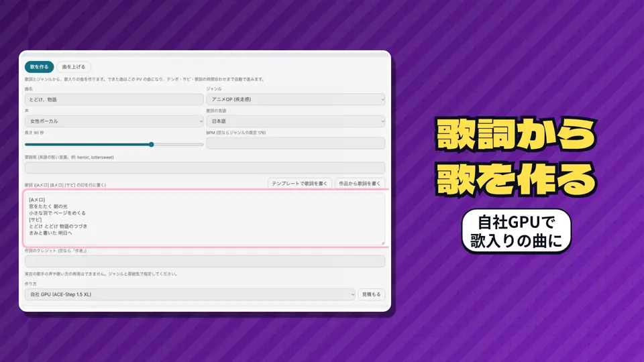644x362 pixels.
Task: Click inside the 歌詞 lyrics textarea
Action: click(x=205, y=219)
